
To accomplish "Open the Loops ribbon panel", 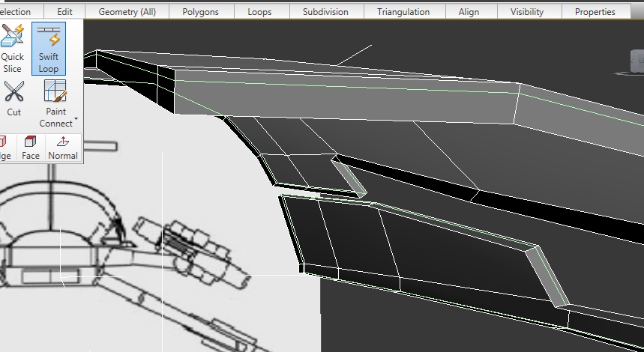I will pyautogui.click(x=259, y=12).
